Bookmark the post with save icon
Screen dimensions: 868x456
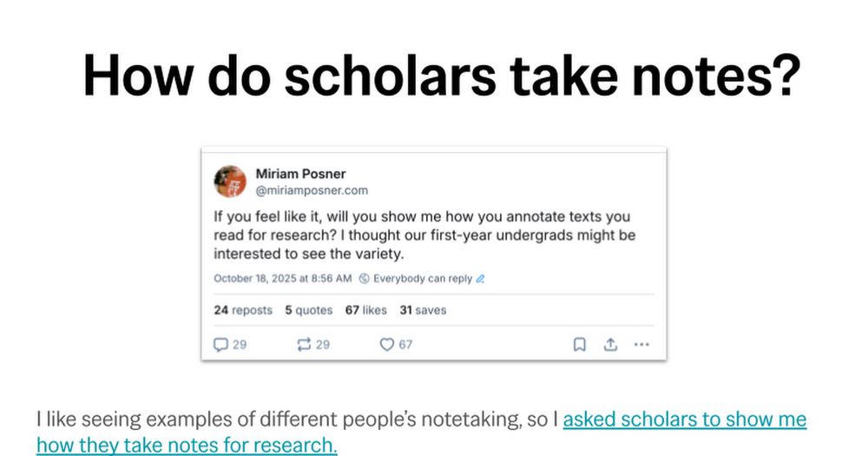[579, 345]
